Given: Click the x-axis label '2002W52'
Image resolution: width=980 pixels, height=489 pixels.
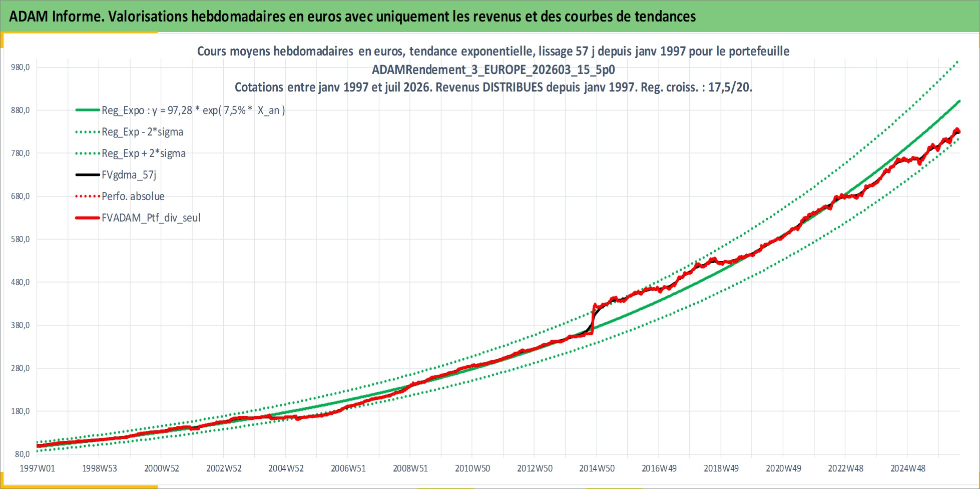Looking at the screenshot, I should pyautogui.click(x=224, y=468).
